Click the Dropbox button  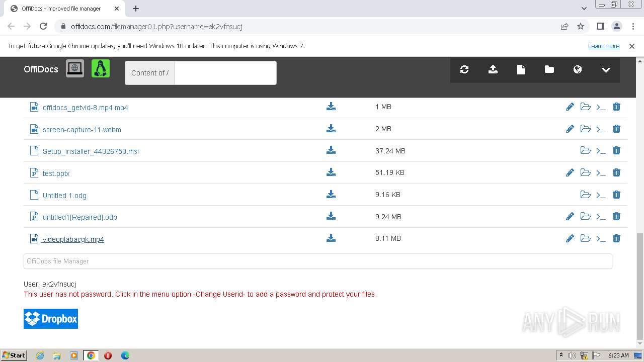(51, 319)
